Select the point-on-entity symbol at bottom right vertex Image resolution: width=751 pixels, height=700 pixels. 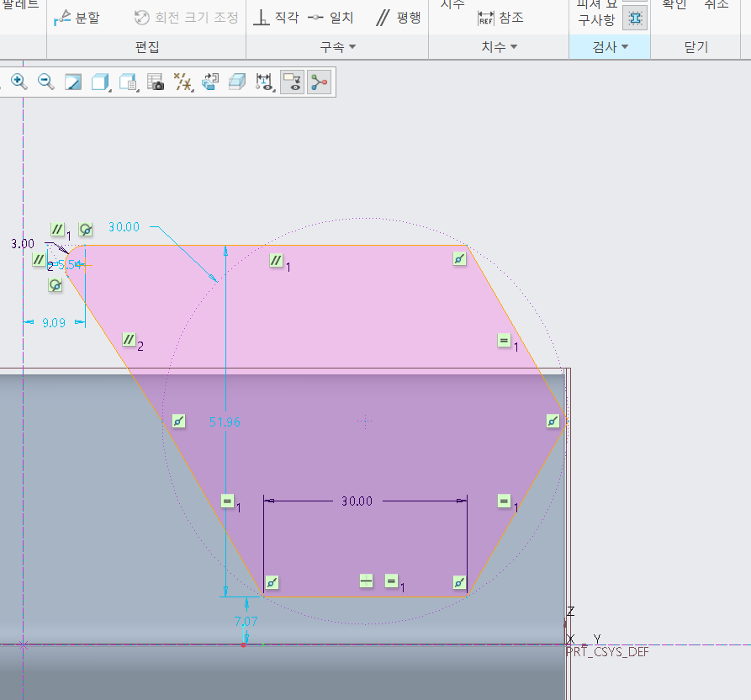point(459,582)
